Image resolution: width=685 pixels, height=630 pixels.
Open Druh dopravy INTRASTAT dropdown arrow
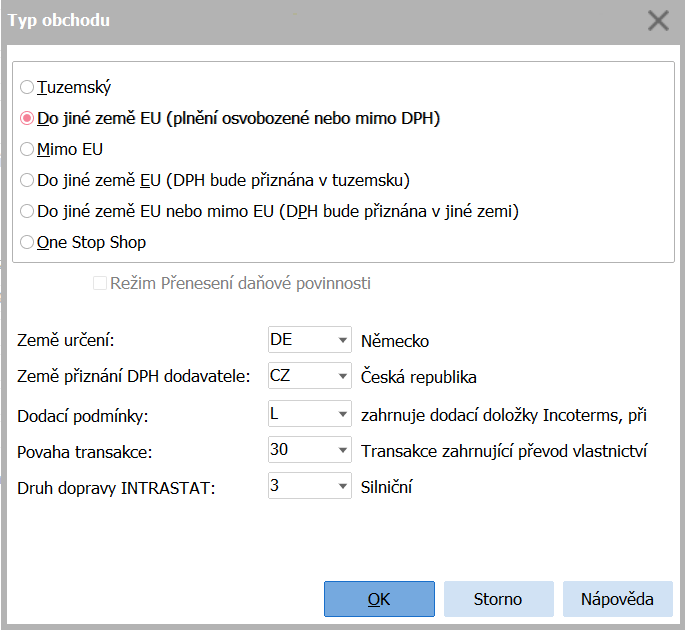tap(342, 488)
